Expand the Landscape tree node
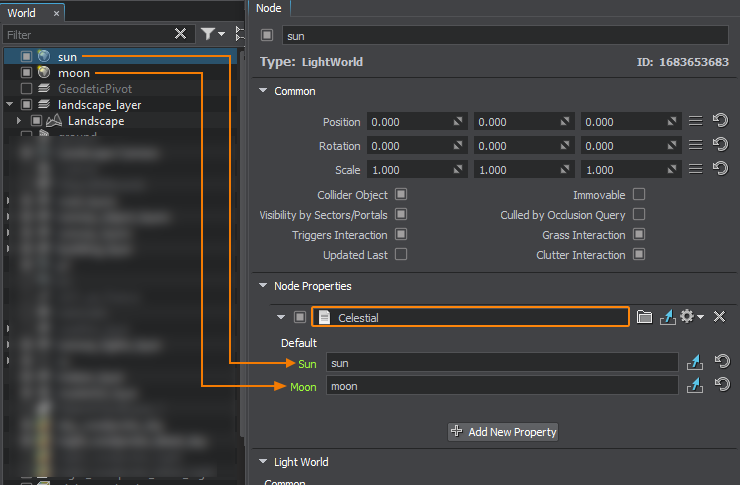The width and height of the screenshot is (740, 485). [x=19, y=121]
